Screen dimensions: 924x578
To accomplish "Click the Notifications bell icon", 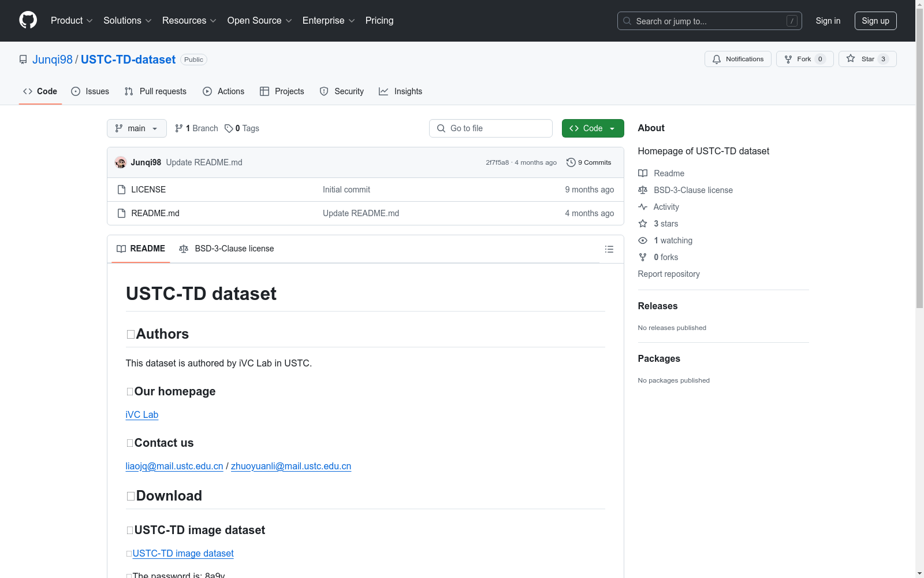I will click(717, 59).
